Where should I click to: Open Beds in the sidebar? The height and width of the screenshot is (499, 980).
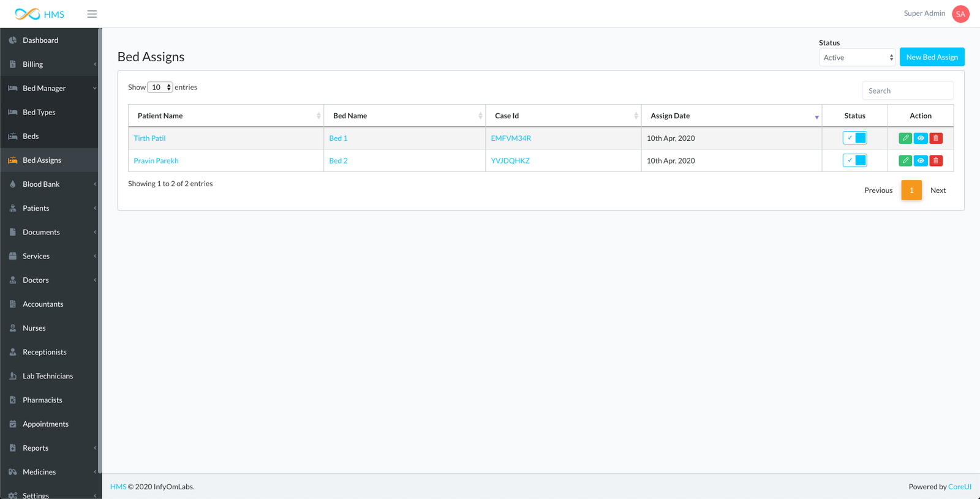coord(31,136)
